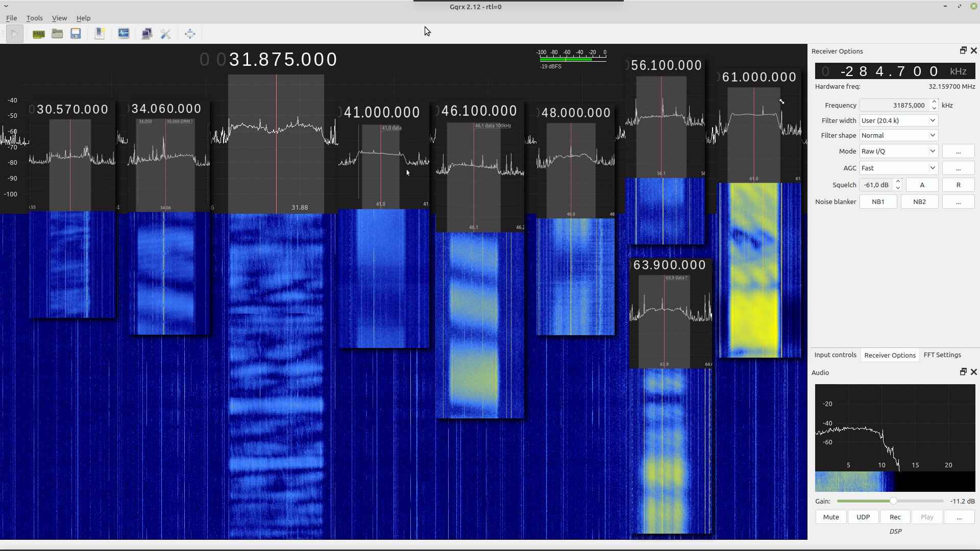The height and width of the screenshot is (551, 980).
Task: Click the load settings folder icon
Action: click(57, 34)
